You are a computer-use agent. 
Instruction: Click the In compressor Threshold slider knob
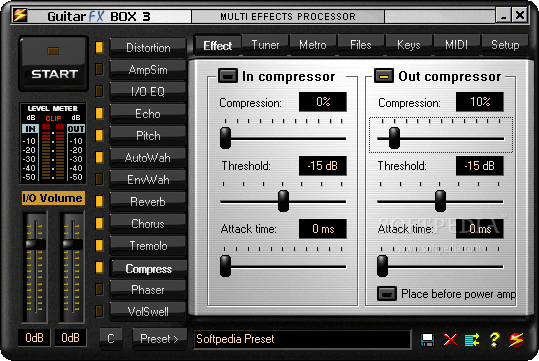[283, 201]
